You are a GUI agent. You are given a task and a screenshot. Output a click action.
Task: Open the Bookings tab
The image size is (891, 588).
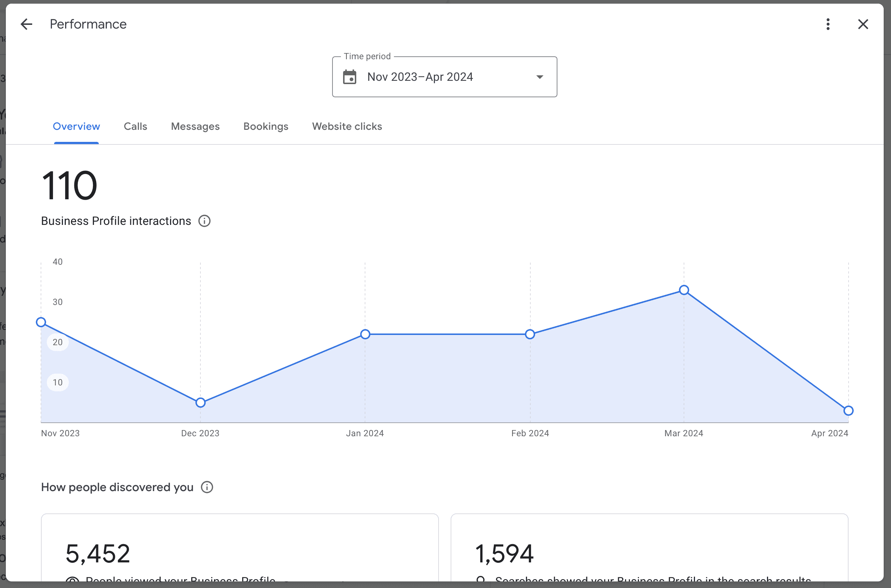point(266,127)
